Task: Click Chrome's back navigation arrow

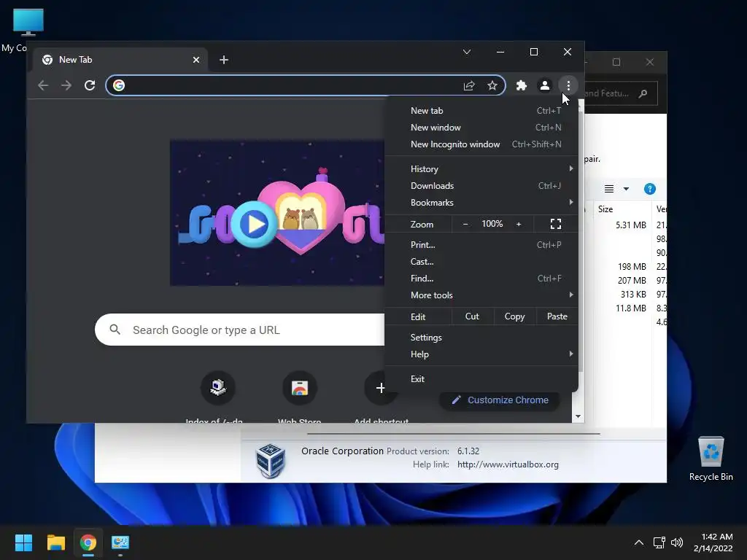Action: pos(43,85)
